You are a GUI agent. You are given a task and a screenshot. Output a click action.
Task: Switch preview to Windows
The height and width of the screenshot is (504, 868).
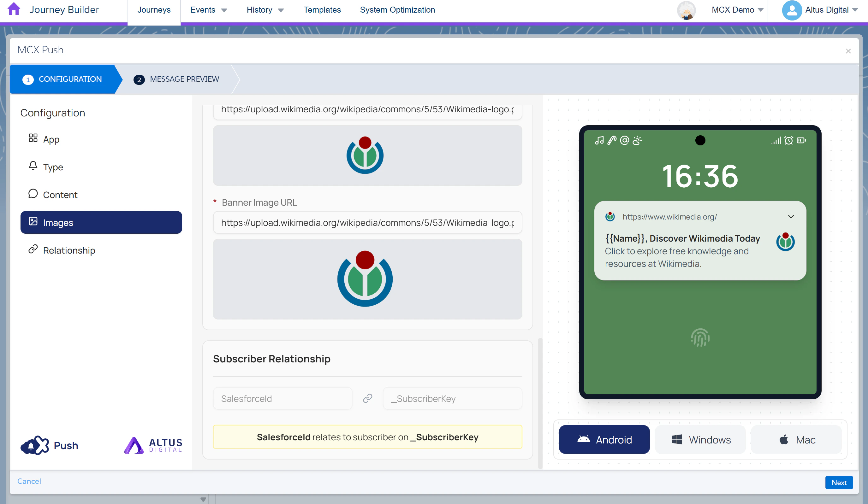[x=700, y=440]
